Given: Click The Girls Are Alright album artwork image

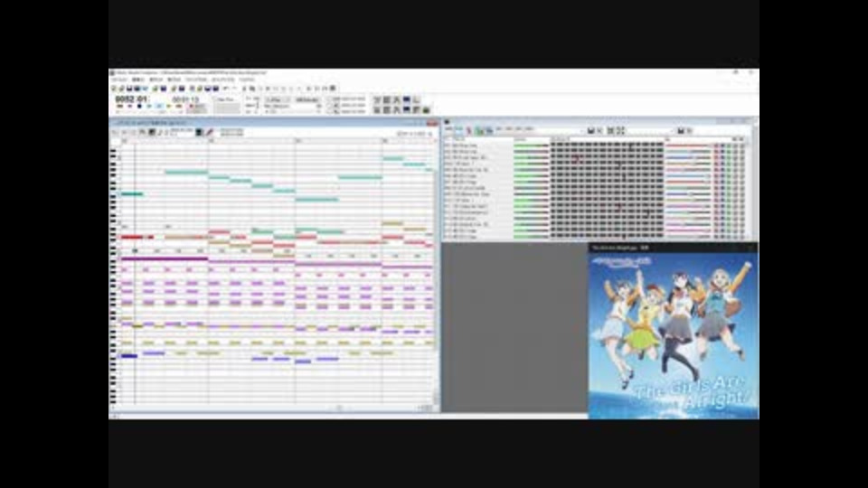Looking at the screenshot, I should tap(673, 336).
